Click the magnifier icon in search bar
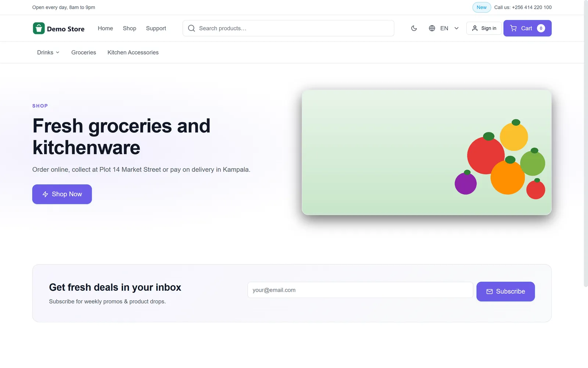The height and width of the screenshot is (368, 588). [191, 28]
